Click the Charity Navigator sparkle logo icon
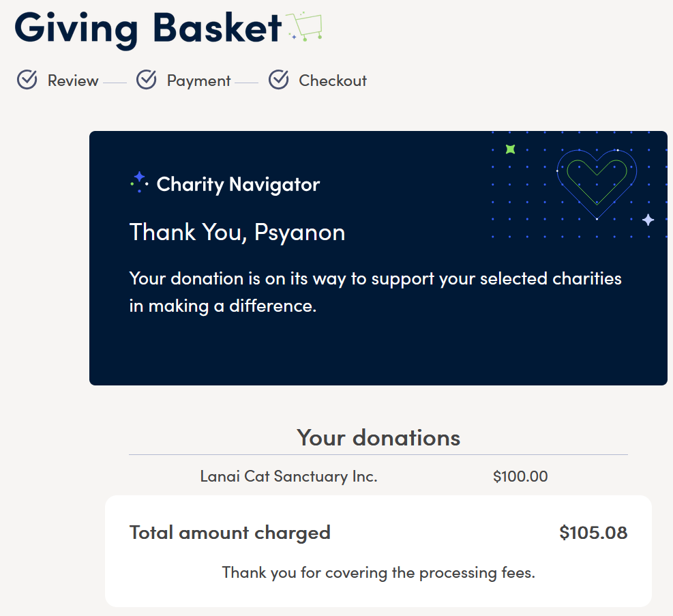This screenshot has height=616, width=673. (x=140, y=182)
